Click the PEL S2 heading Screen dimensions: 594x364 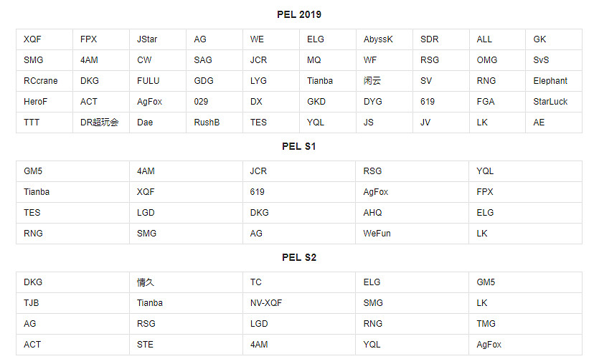[x=299, y=257]
